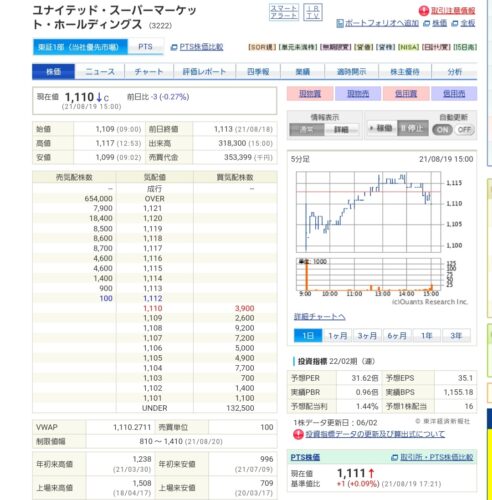Open the 全板 full board icon link
Screen dimensions: 492x500
click(454, 23)
